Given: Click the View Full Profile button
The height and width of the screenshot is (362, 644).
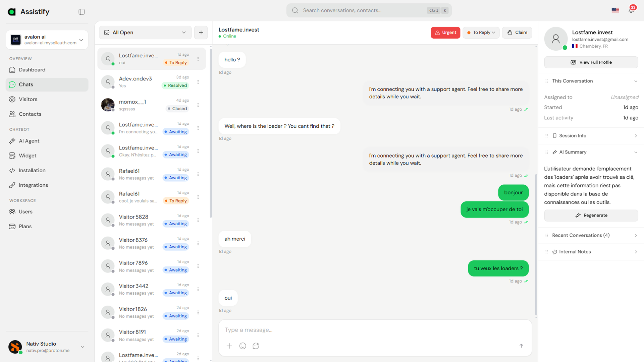Looking at the screenshot, I should pyautogui.click(x=591, y=62).
